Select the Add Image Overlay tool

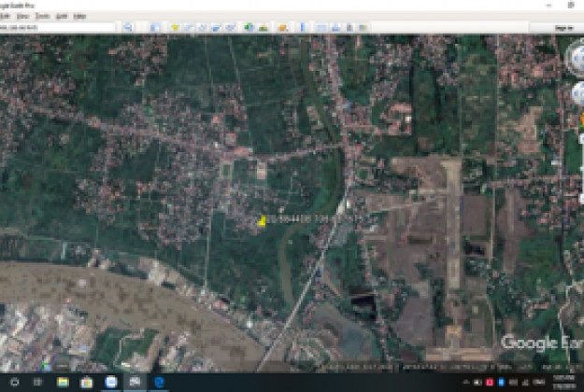pyautogui.click(x=216, y=27)
